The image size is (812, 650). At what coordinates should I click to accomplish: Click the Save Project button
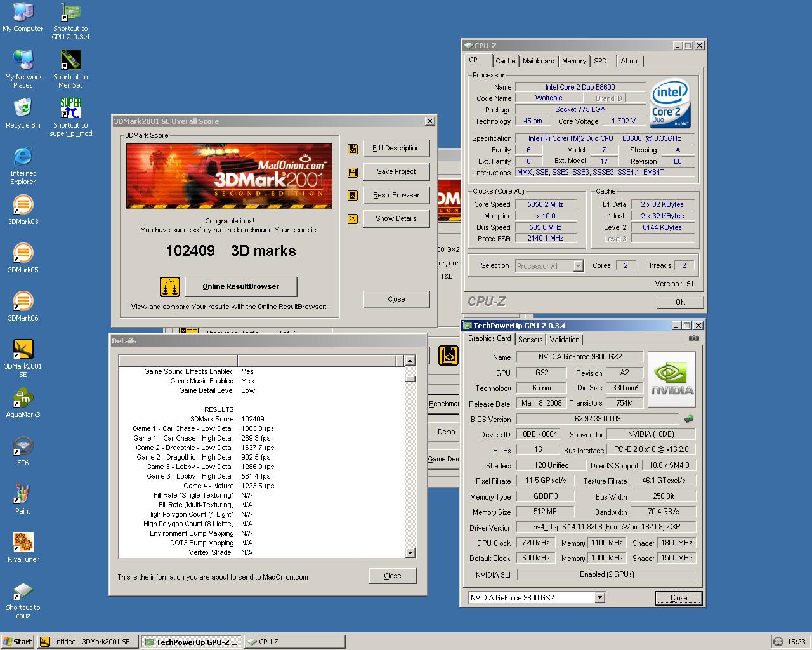[396, 172]
